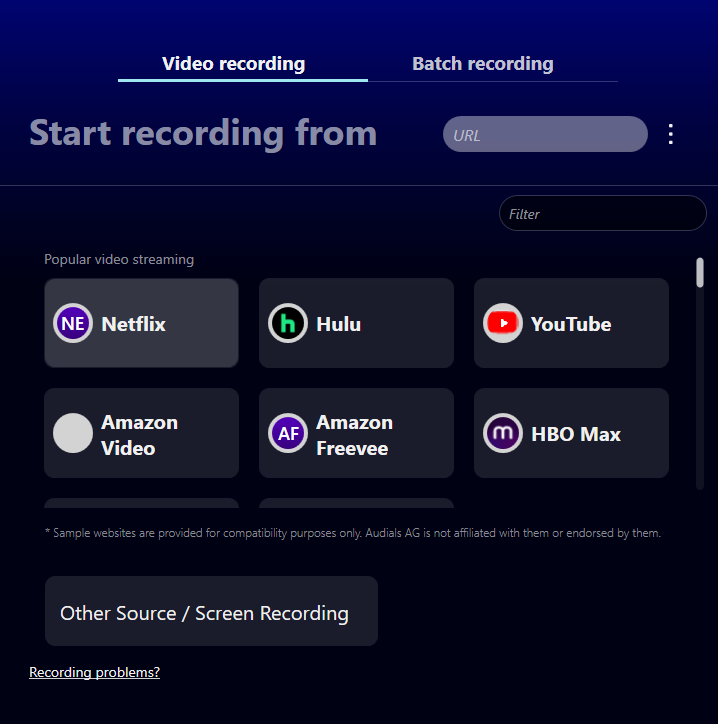Click the red YouTube play icon

coord(503,323)
